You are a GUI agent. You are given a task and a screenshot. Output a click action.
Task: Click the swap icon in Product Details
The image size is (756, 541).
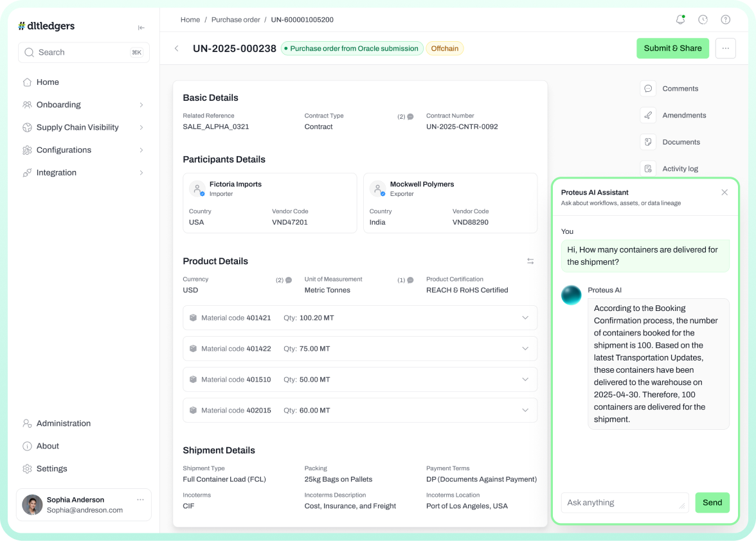530,262
